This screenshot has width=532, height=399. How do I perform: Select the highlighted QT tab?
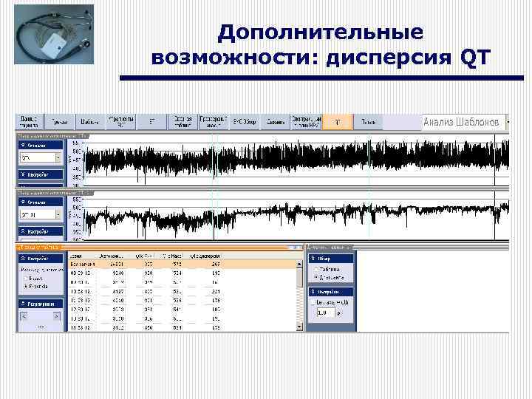pyautogui.click(x=337, y=122)
